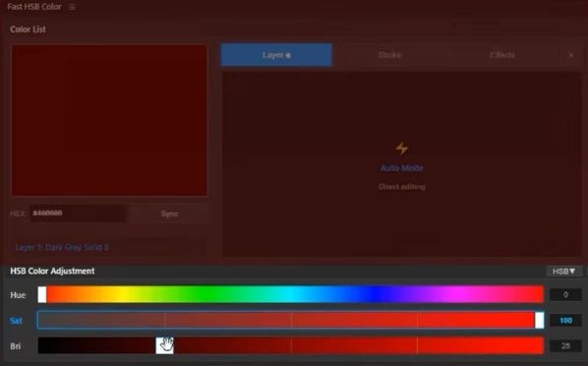Switch to the Effects tab

tap(502, 55)
